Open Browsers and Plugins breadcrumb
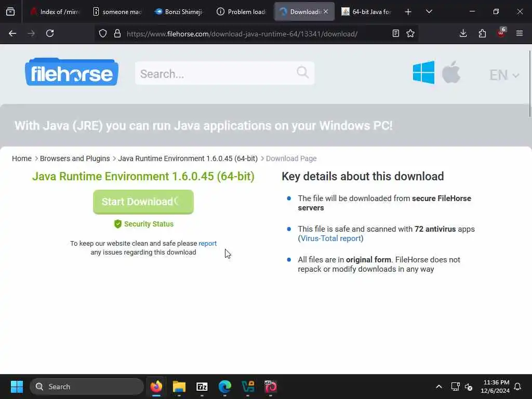 [75, 158]
